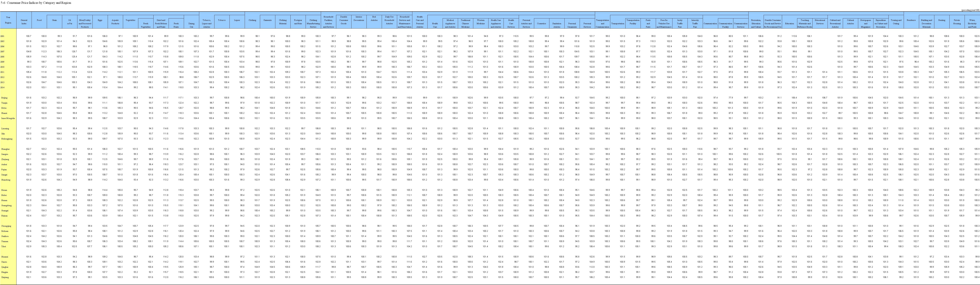Click the Food value in the Beijing row
The width and height of the screenshot is (980, 285).
click(43, 98)
